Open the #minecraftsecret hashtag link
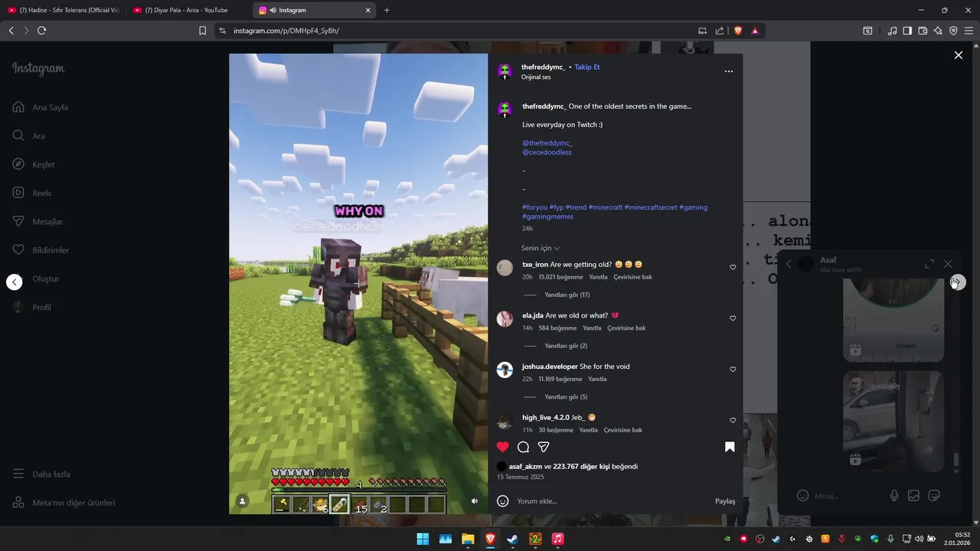 coord(651,207)
